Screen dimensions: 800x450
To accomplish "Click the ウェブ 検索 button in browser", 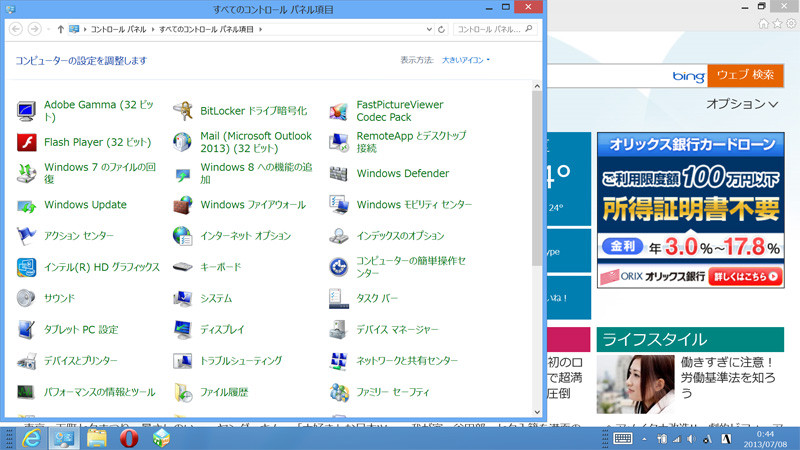I will point(745,76).
